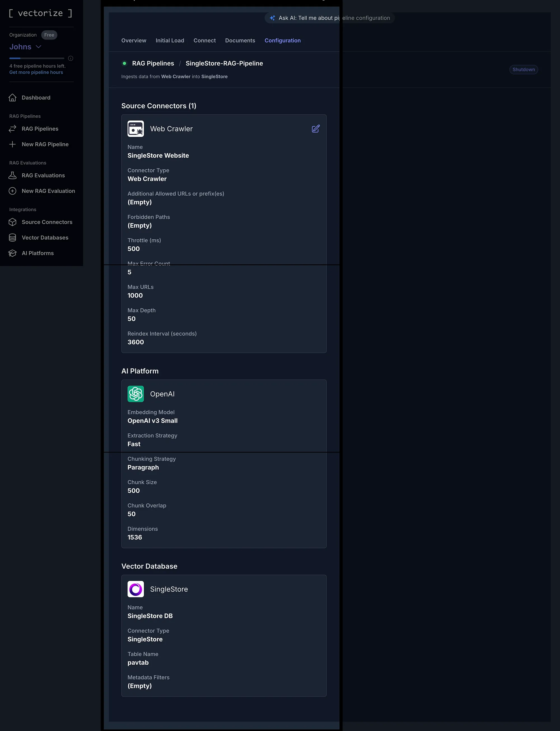This screenshot has height=731, width=560.
Task: Click the Ask AI sparkle icon
Action: pyautogui.click(x=272, y=18)
